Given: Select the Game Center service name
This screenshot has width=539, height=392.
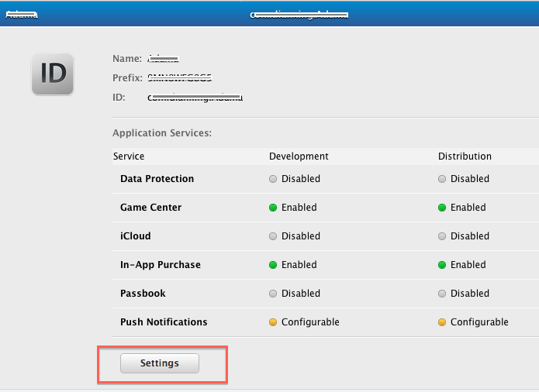Looking at the screenshot, I should (151, 208).
